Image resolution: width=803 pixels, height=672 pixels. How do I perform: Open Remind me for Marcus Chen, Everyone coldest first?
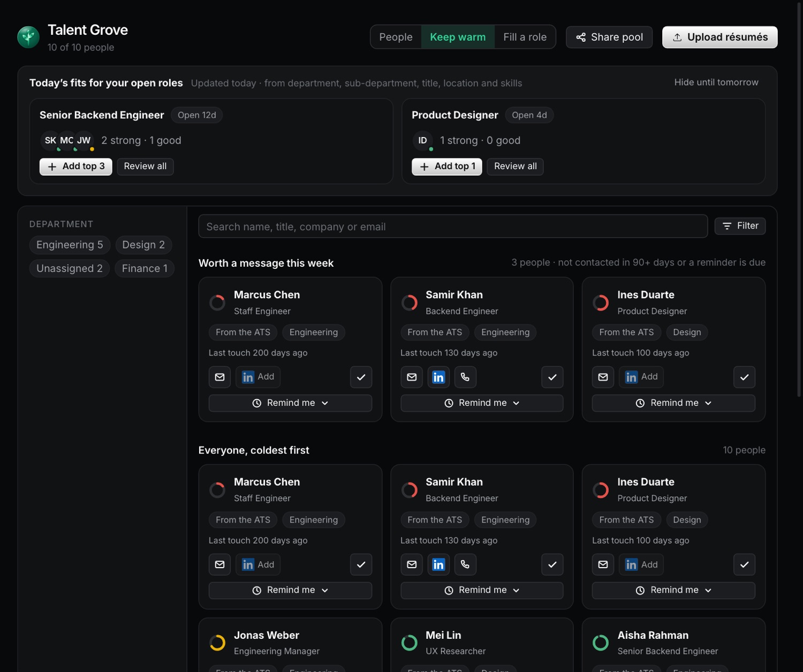click(290, 590)
